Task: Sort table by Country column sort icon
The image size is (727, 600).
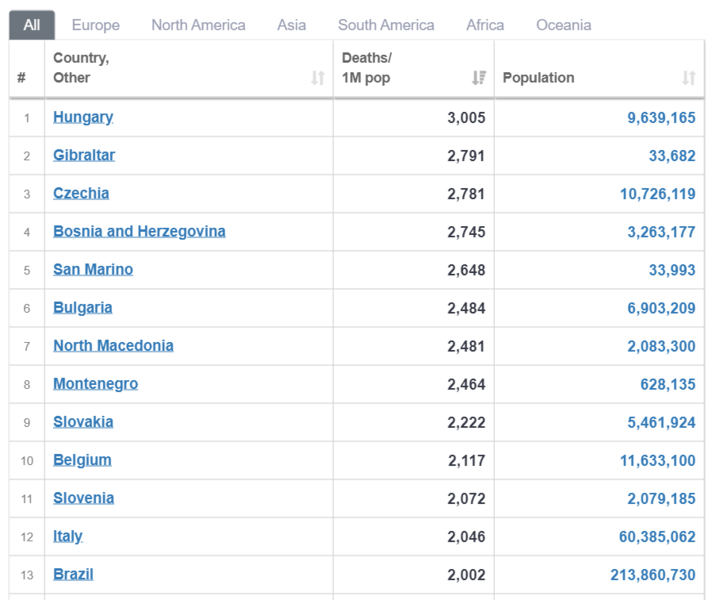Action: pos(318,78)
